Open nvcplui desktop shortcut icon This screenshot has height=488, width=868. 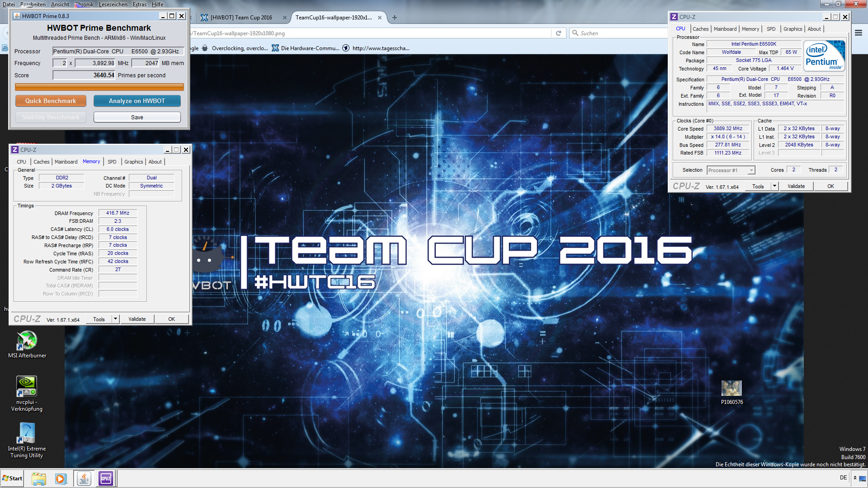tap(27, 393)
